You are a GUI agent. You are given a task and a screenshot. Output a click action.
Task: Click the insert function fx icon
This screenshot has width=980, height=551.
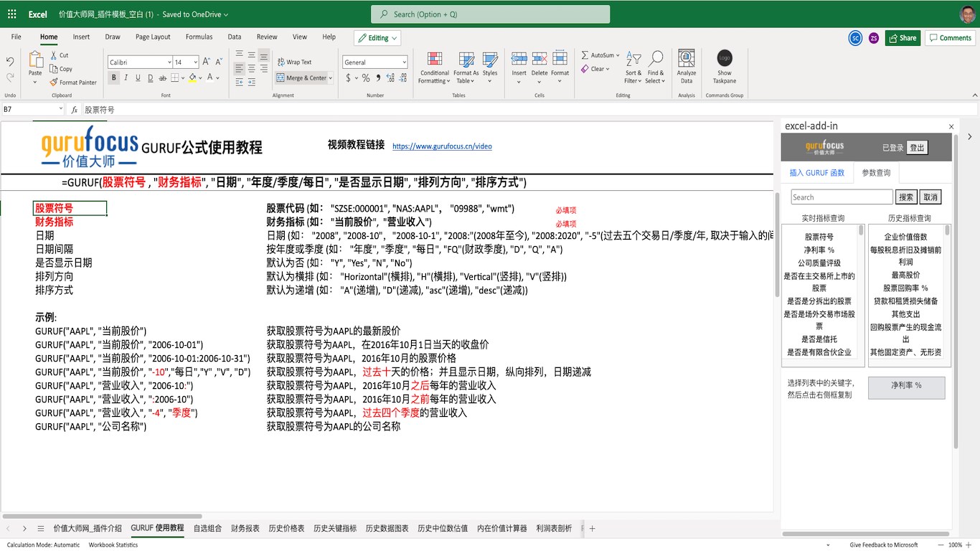(74, 110)
